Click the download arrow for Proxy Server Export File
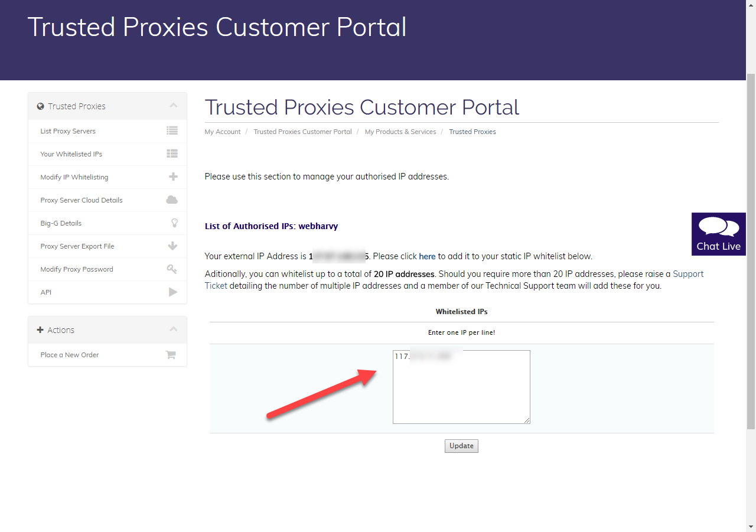The height and width of the screenshot is (532, 756). click(x=172, y=246)
